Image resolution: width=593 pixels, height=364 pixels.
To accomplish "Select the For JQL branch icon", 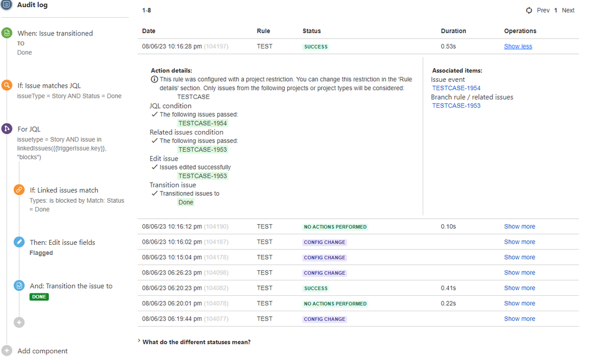I will [7, 129].
